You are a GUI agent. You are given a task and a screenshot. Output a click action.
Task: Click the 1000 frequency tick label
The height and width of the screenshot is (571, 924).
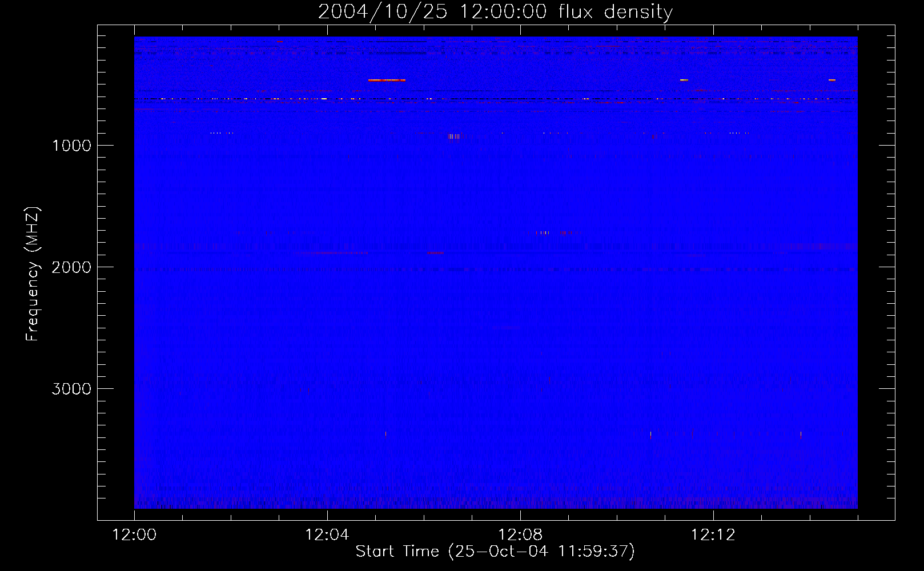72,146
